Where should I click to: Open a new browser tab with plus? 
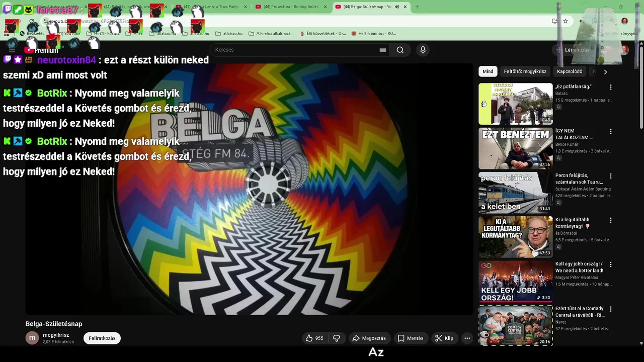tap(417, 7)
